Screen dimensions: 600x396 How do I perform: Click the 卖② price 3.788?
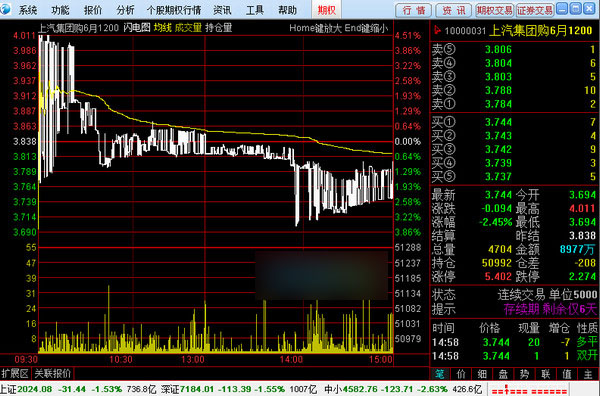[498, 90]
